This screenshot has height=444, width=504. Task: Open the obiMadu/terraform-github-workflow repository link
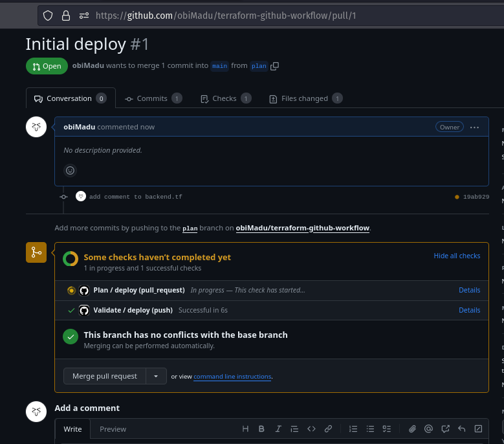click(x=302, y=228)
